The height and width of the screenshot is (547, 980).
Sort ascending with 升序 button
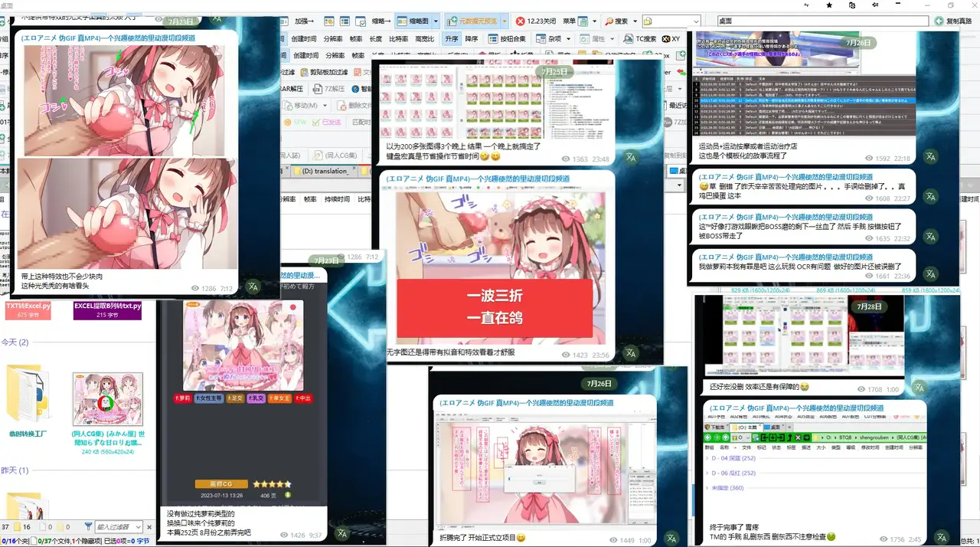451,39
